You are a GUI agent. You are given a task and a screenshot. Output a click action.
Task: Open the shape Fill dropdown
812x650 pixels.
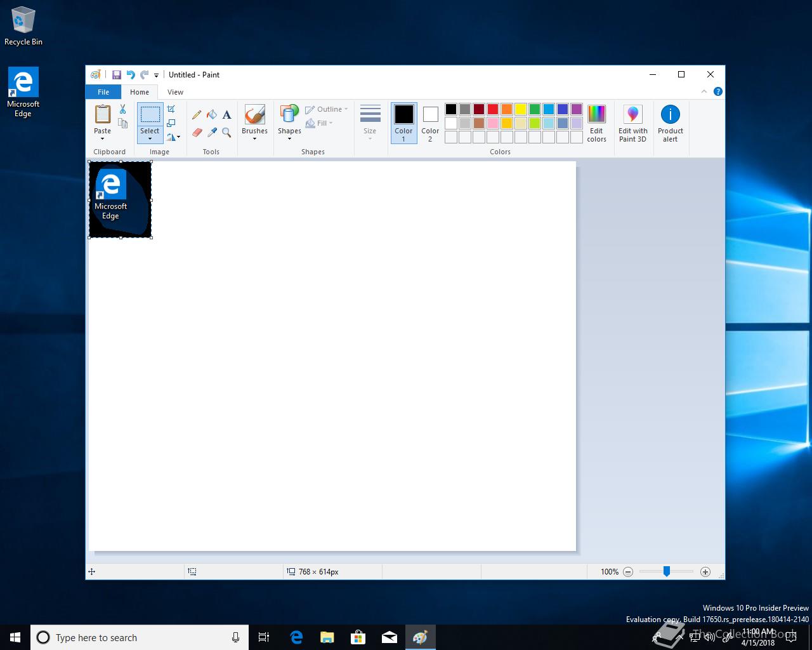(319, 123)
